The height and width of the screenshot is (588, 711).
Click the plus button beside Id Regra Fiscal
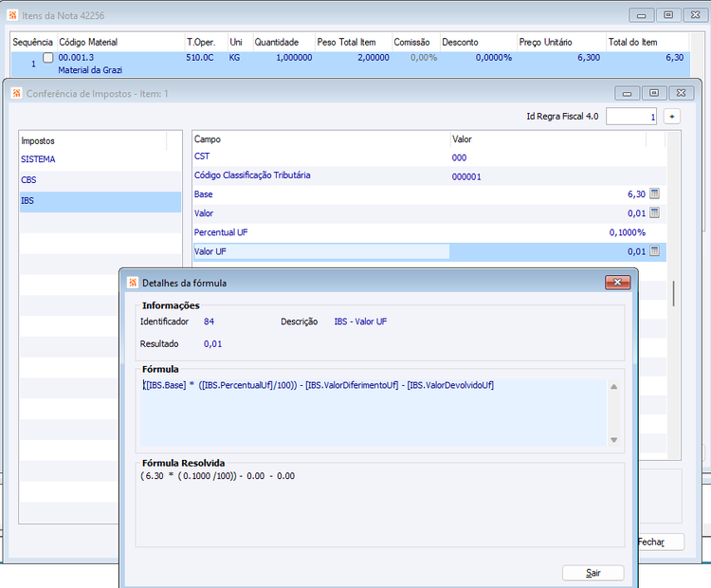(x=672, y=117)
